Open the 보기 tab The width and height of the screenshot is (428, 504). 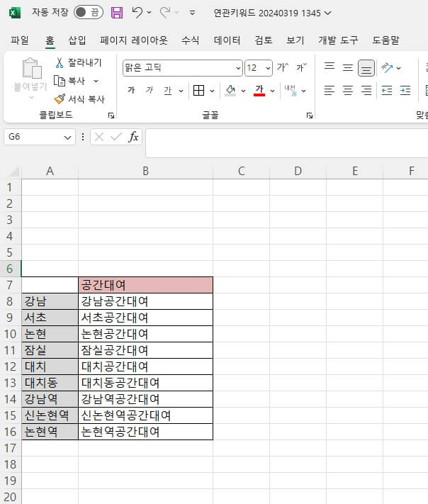[x=295, y=40]
